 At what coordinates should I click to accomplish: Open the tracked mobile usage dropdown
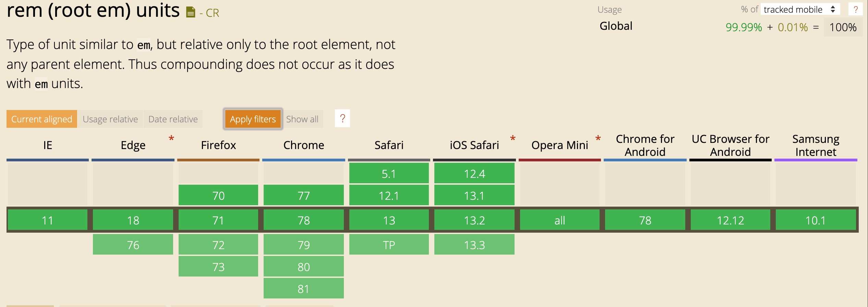[800, 9]
